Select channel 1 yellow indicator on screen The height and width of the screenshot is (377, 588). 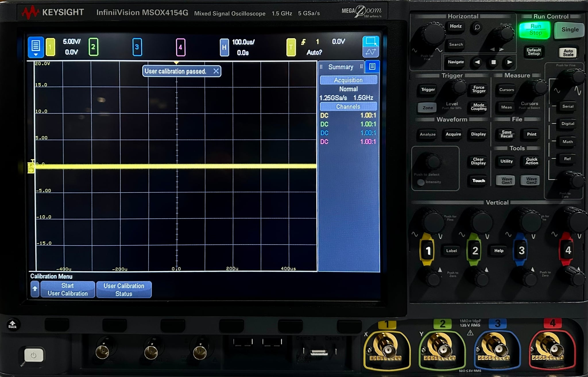tap(50, 47)
